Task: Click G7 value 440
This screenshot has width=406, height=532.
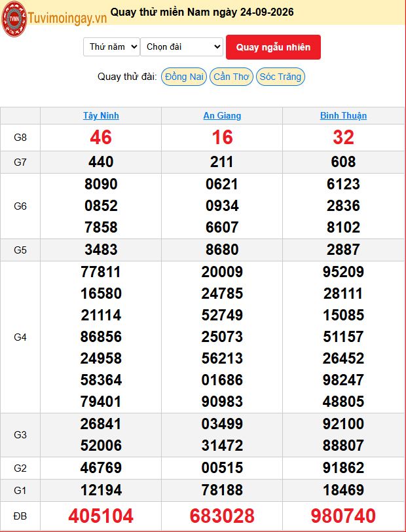Action: point(101,162)
